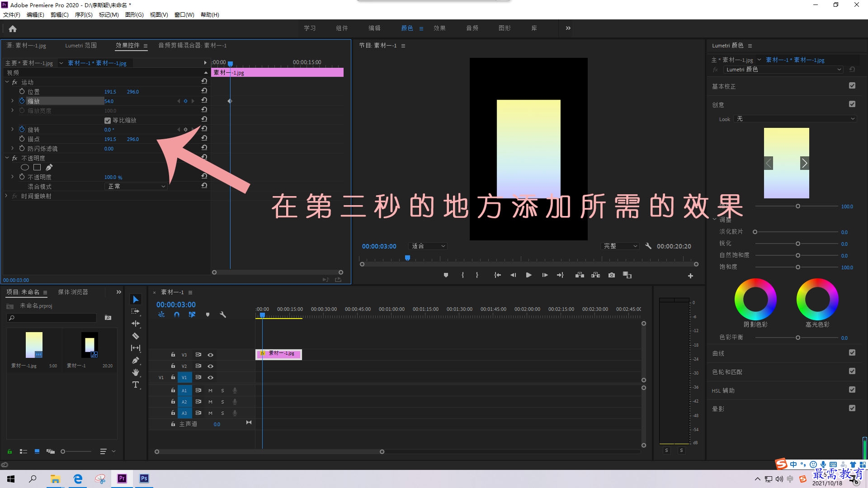Adjust 锐化 sharpen slider
Image resolution: width=868 pixels, height=488 pixels.
pos(798,244)
